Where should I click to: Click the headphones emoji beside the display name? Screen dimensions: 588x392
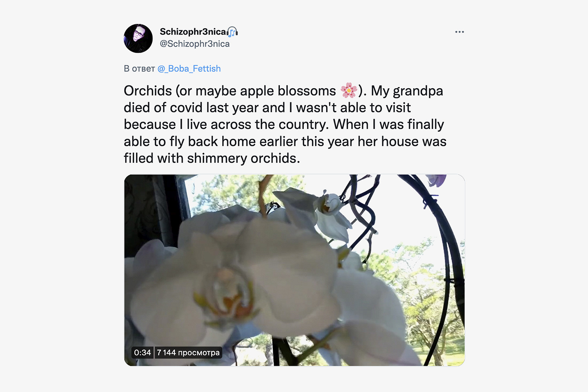(232, 32)
